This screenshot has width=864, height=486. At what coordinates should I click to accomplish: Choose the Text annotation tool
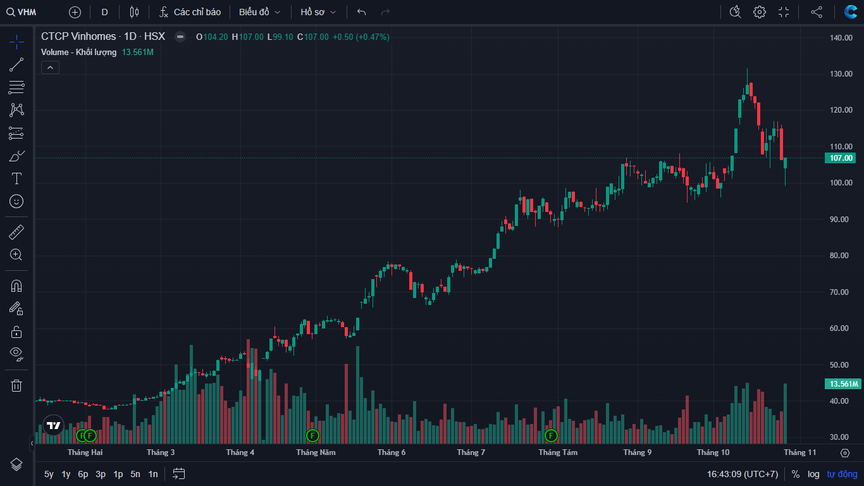(x=16, y=178)
